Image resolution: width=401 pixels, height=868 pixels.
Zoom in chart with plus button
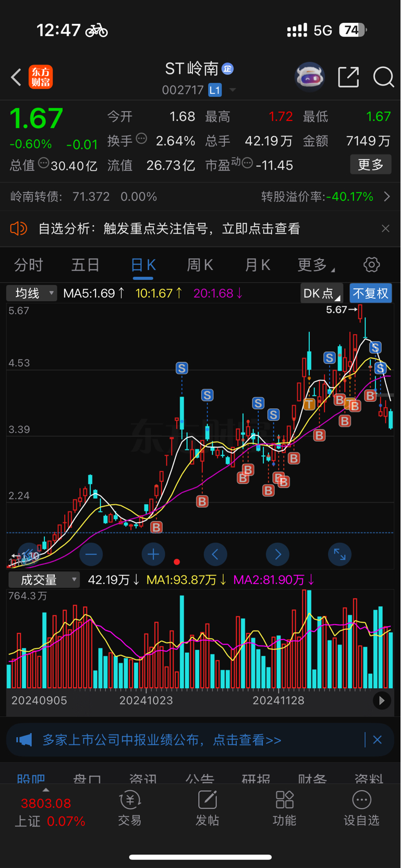pyautogui.click(x=153, y=554)
